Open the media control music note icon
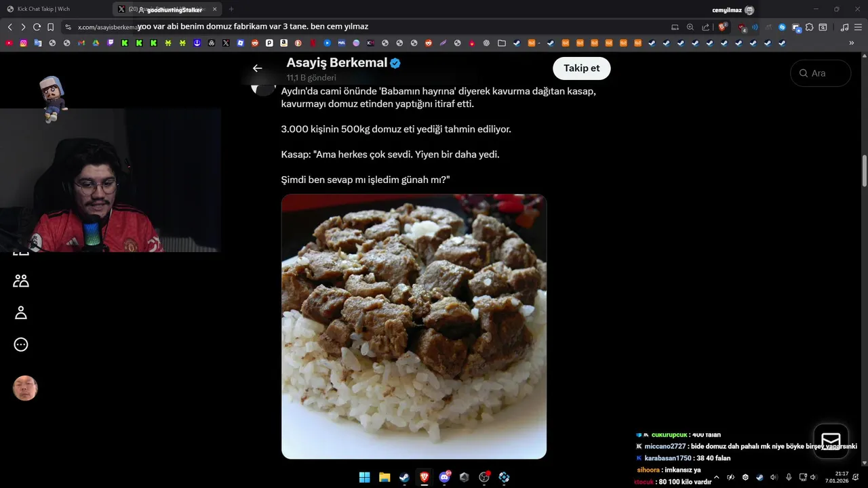Viewport: 868px width, 488px height. (844, 27)
